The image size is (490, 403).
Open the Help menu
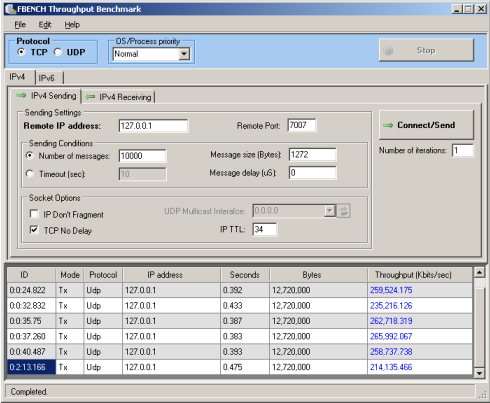72,25
